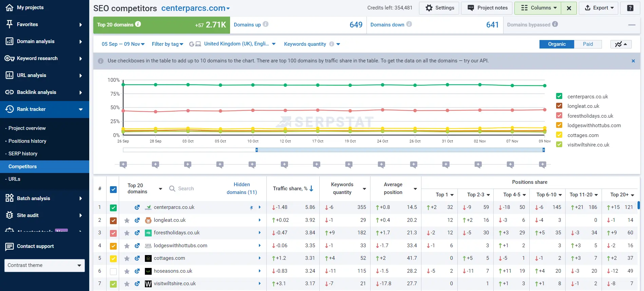Uncheck lodgeswithhottubs.com row checkbox
Screen dimensions: 644x291
click(113, 246)
